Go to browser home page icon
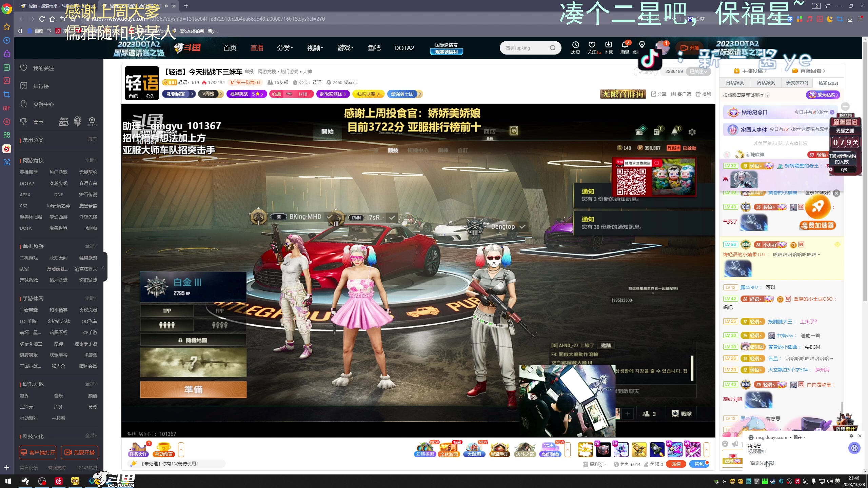The width and height of the screenshot is (868, 488). point(52,19)
